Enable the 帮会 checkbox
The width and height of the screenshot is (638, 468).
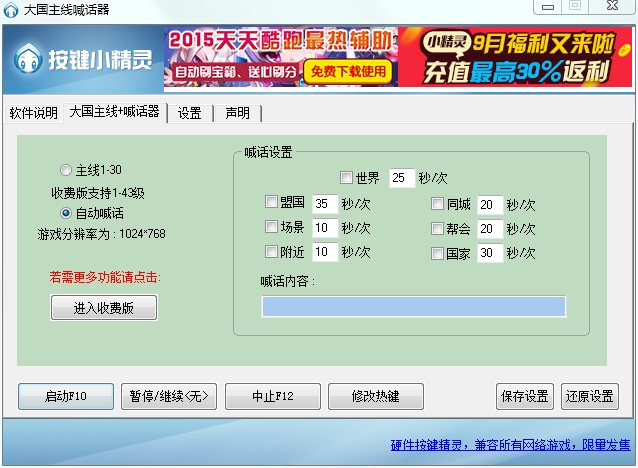point(437,228)
